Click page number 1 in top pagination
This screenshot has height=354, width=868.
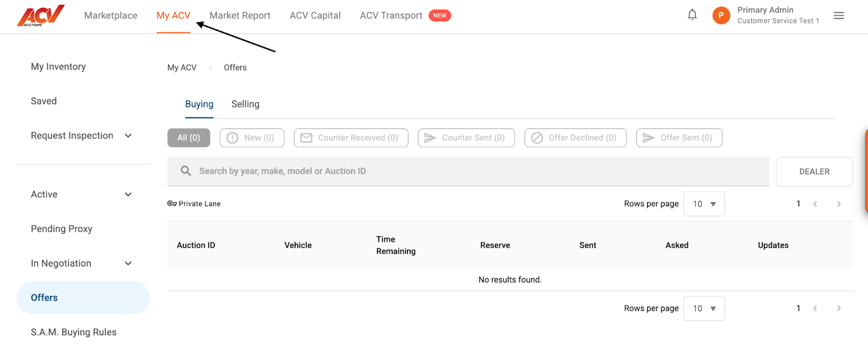(798, 204)
